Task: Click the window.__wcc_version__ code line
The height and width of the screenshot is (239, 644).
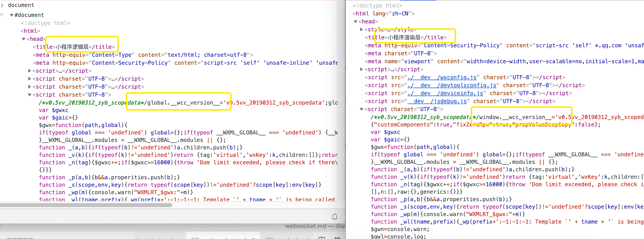Action: point(507,117)
